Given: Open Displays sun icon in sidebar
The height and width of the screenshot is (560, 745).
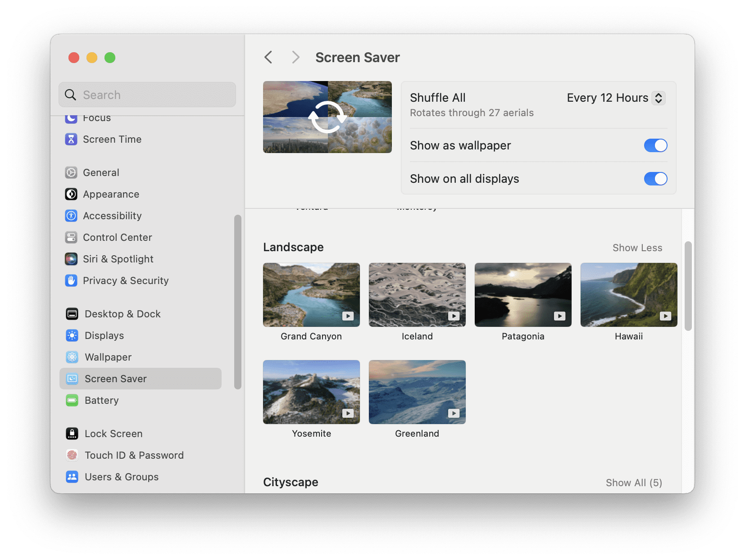Looking at the screenshot, I should coord(72,335).
